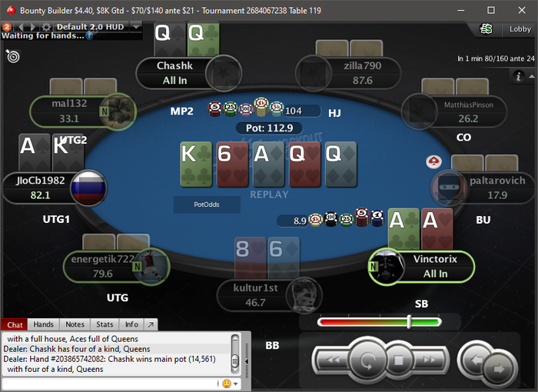Open HUD settings gear icon

(46, 27)
